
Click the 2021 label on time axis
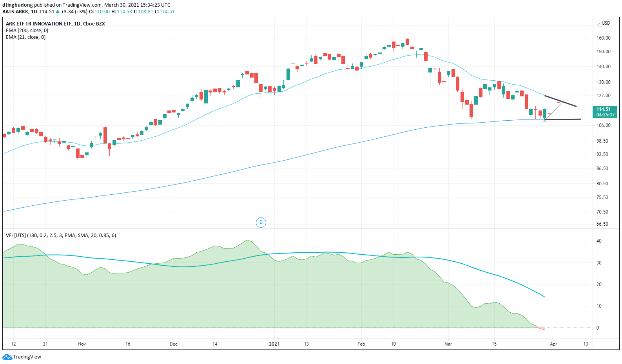click(x=274, y=344)
